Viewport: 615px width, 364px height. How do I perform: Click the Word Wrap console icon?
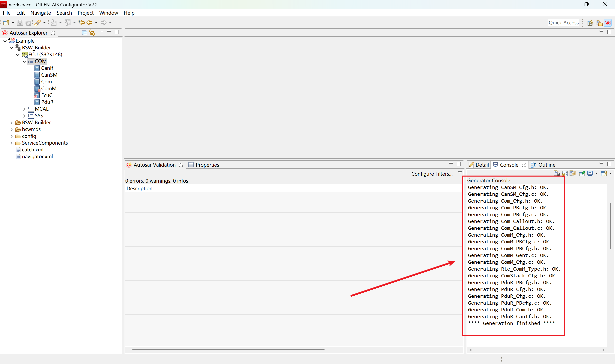click(x=573, y=173)
